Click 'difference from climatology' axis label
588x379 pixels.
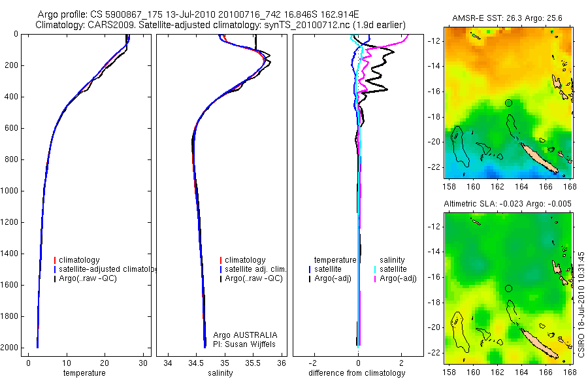point(357,373)
